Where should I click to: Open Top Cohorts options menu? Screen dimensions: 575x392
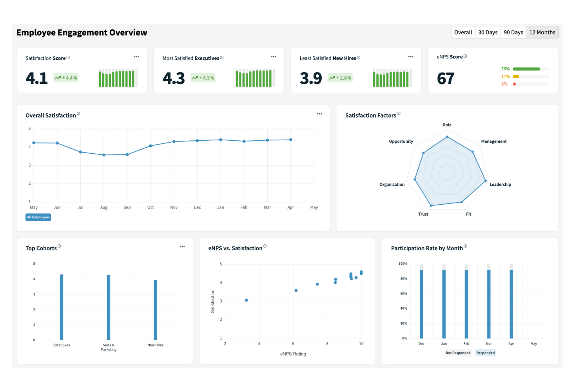tap(182, 247)
